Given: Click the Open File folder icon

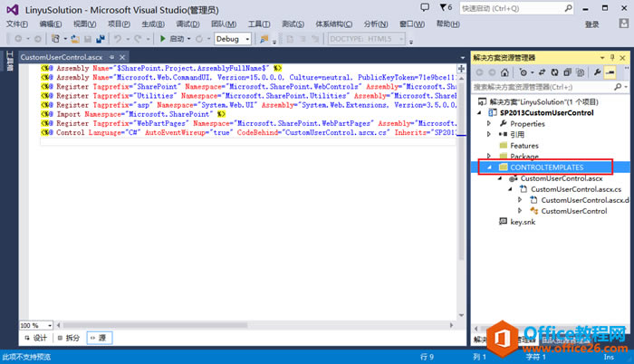Looking at the screenshot, I should (x=75, y=39).
